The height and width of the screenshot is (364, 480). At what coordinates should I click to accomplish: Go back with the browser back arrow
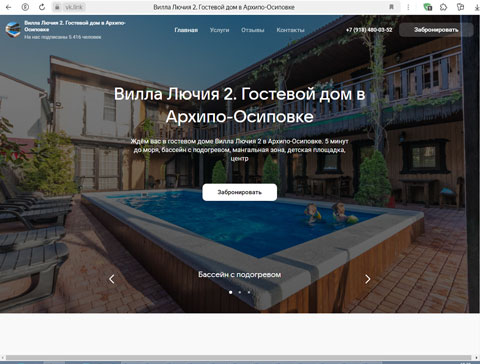pos(8,7)
